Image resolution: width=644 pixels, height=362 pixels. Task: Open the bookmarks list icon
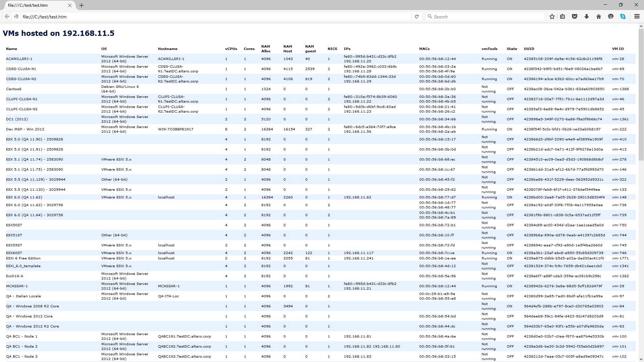(x=562, y=16)
